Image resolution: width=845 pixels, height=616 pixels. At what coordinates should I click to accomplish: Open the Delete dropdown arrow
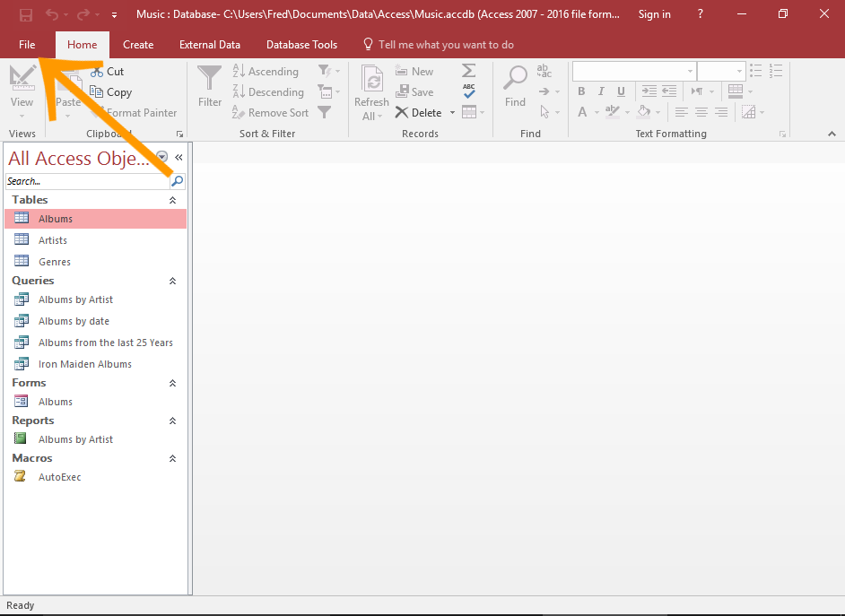452,113
